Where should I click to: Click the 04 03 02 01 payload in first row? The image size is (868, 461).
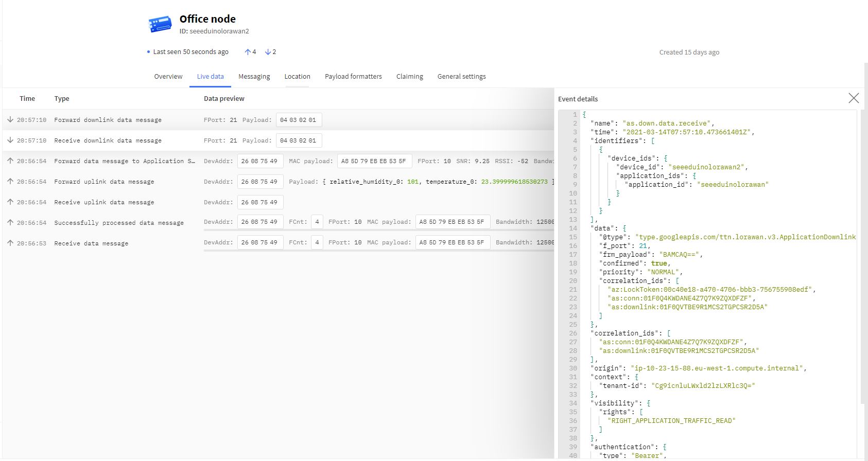pos(298,120)
